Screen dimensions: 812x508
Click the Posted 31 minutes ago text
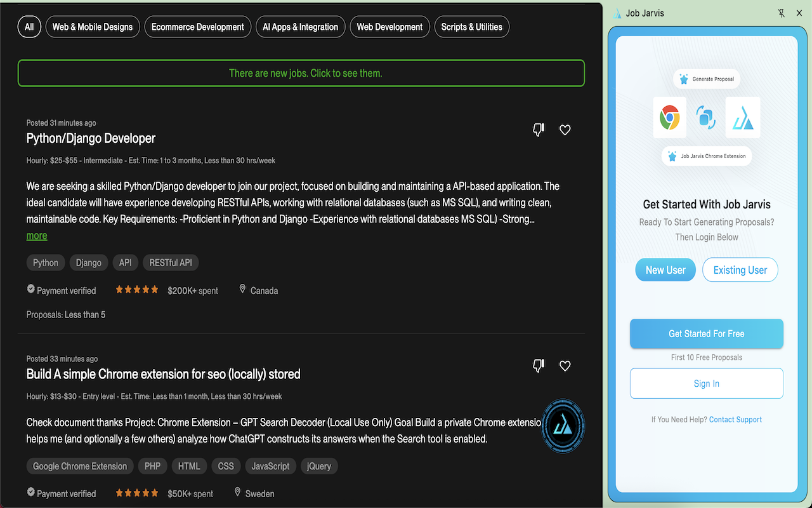[62, 123]
